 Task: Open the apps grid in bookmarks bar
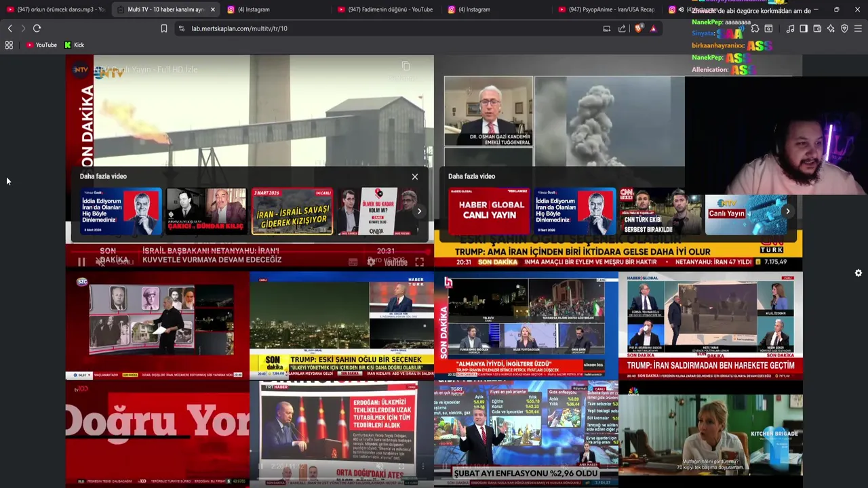(9, 45)
